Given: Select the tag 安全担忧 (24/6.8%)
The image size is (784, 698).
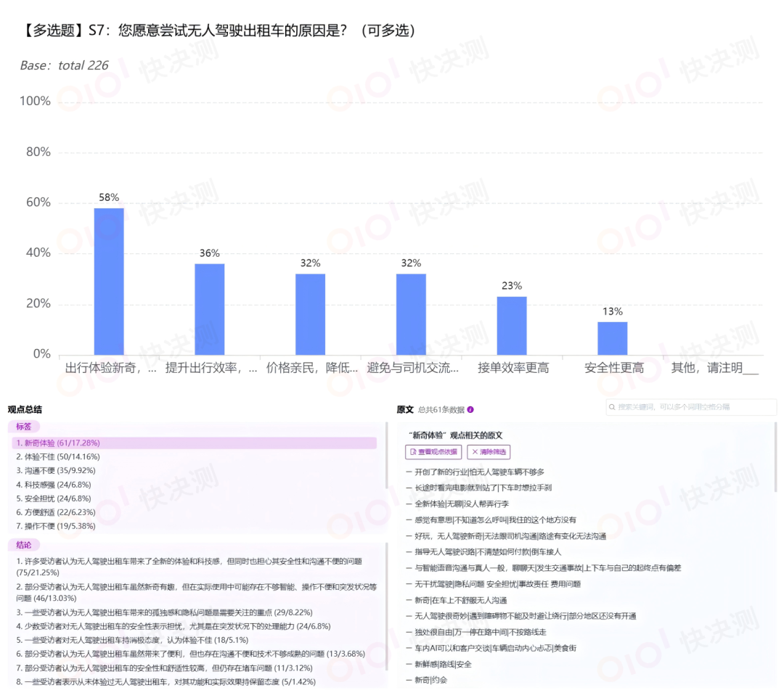Looking at the screenshot, I should (54, 498).
